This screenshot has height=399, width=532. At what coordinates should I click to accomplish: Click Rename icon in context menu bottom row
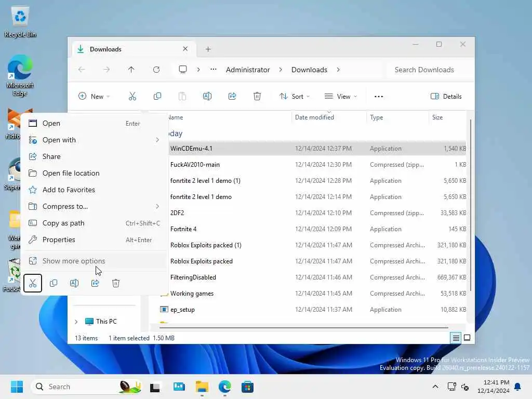click(x=74, y=283)
